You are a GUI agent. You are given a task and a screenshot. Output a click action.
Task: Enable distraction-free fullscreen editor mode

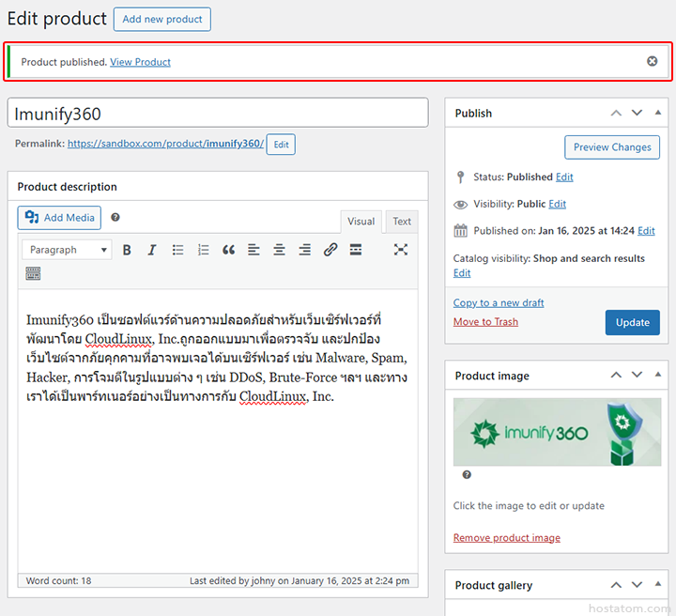(401, 250)
